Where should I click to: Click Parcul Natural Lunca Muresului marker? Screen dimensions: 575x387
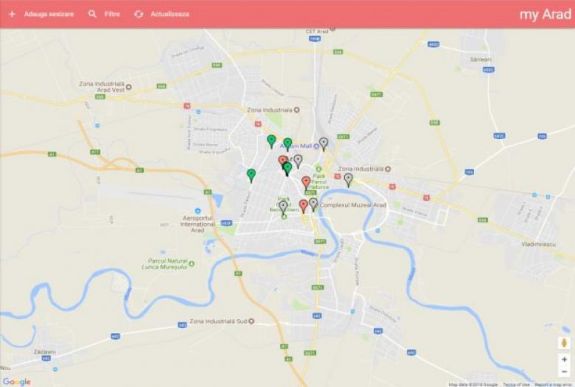(191, 264)
